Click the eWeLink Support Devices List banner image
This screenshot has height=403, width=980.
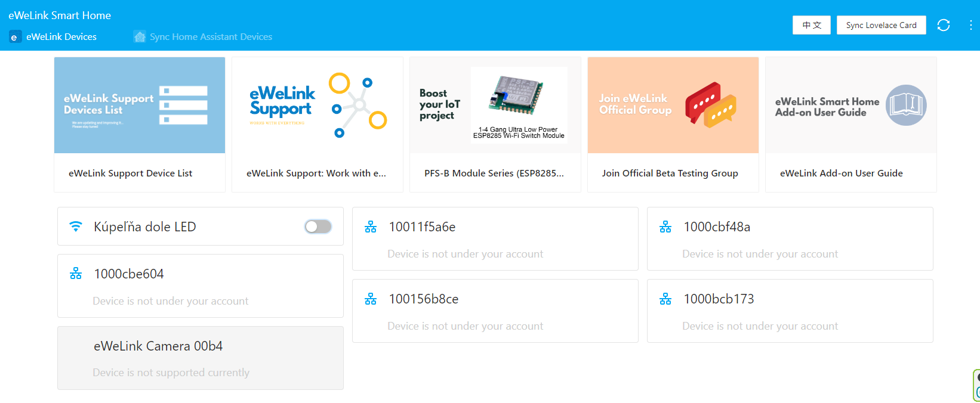click(x=140, y=105)
